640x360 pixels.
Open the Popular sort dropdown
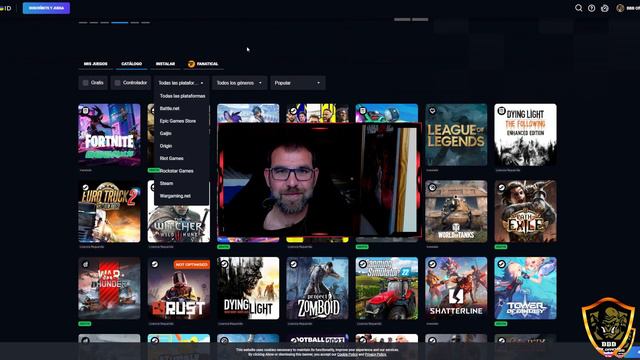pos(298,83)
